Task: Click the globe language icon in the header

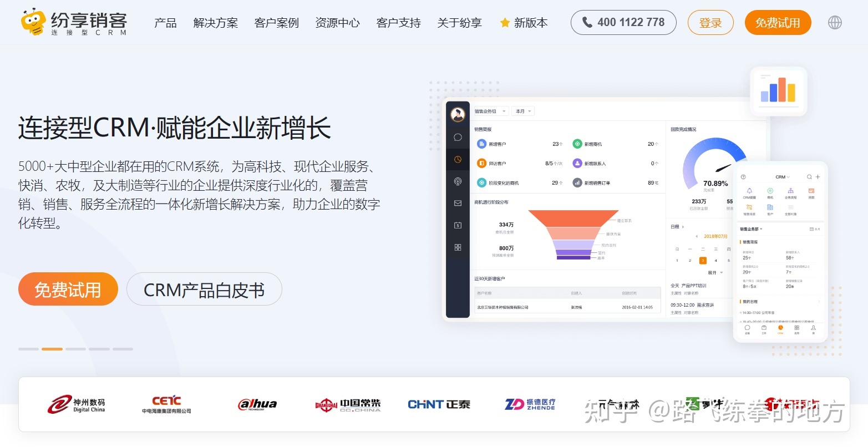Action: click(835, 22)
